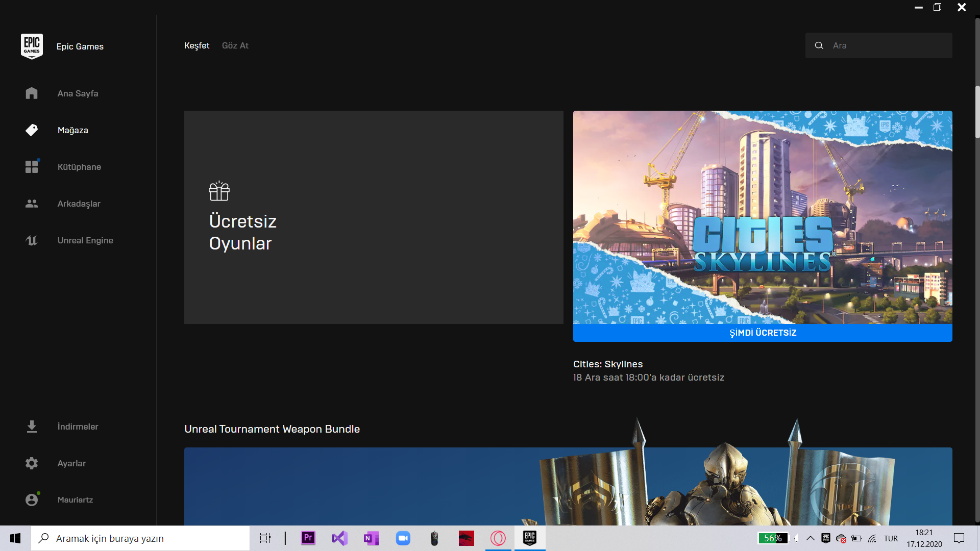Open the Cities: Skylines title link
The image size is (980, 551).
tap(607, 364)
